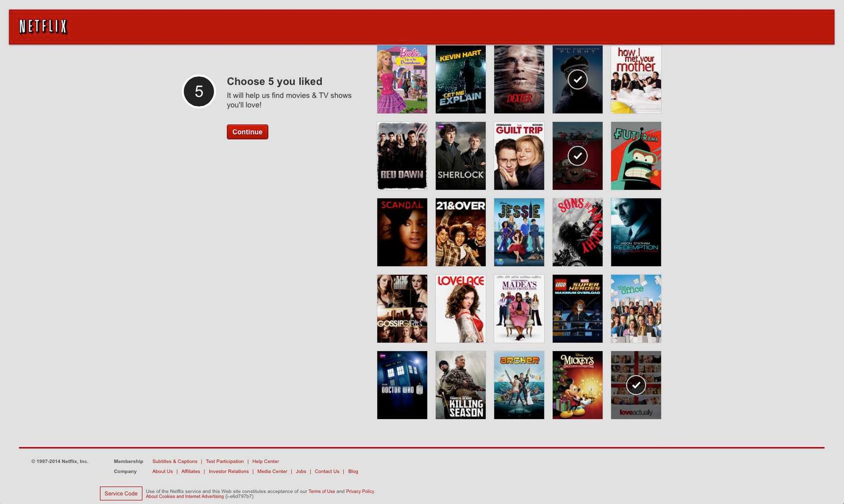Viewport: 844px width, 504px height.
Task: Open About Cookies and Internet Advertising link
Action: 185,496
